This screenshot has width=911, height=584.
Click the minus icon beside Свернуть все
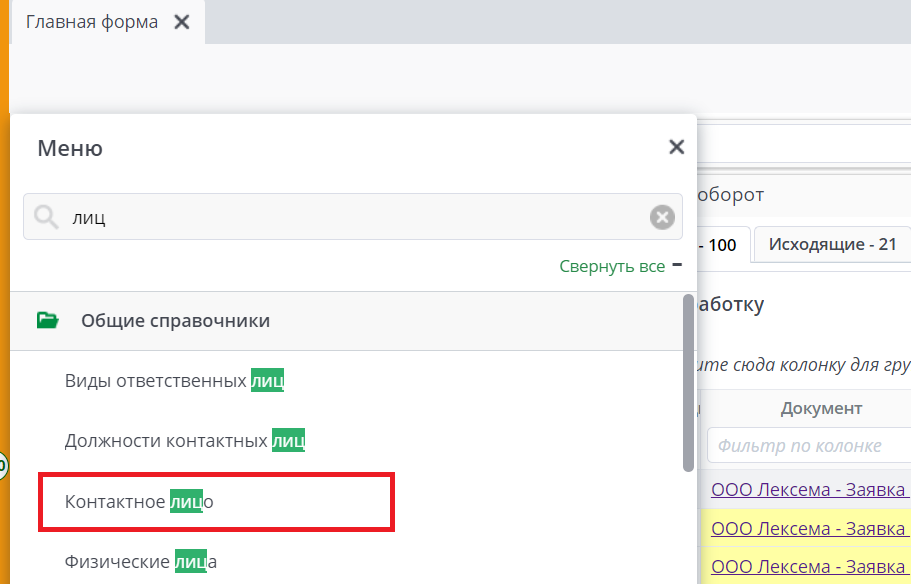click(x=677, y=265)
